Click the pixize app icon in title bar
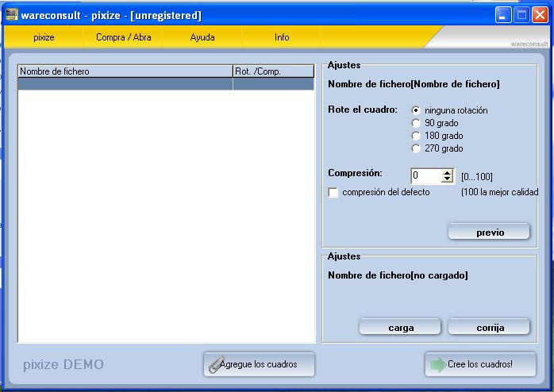The height and width of the screenshot is (392, 554). (x=12, y=15)
